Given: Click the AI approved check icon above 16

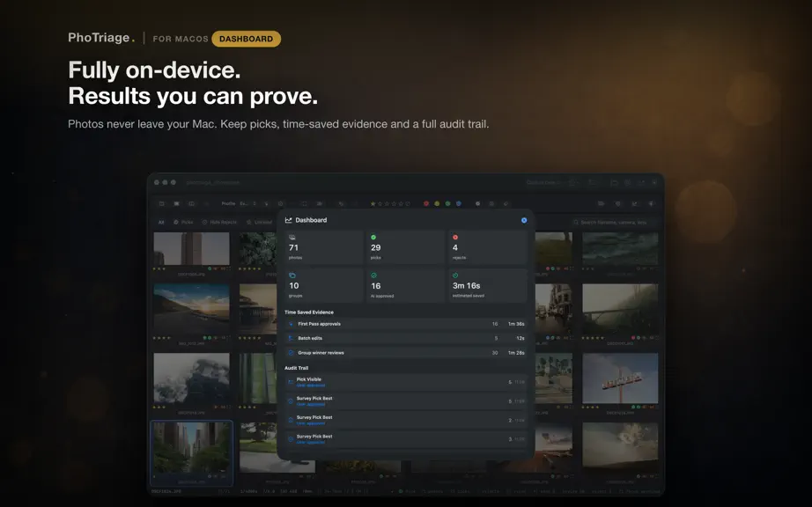Looking at the screenshot, I should point(373,276).
